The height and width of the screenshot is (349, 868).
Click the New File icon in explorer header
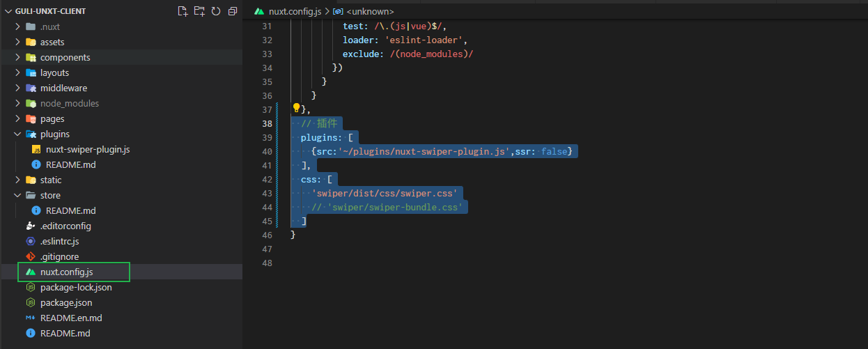(183, 11)
